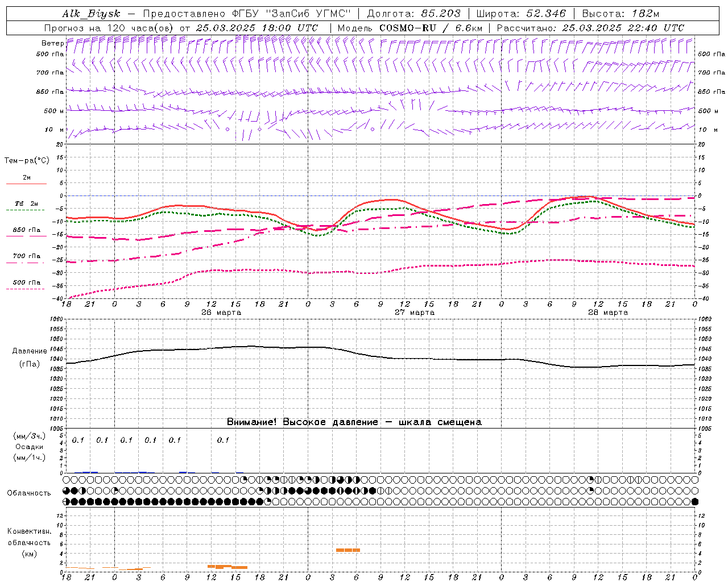Click the Облачность cloud cover label
The height and width of the screenshot is (582, 728).
(x=29, y=493)
